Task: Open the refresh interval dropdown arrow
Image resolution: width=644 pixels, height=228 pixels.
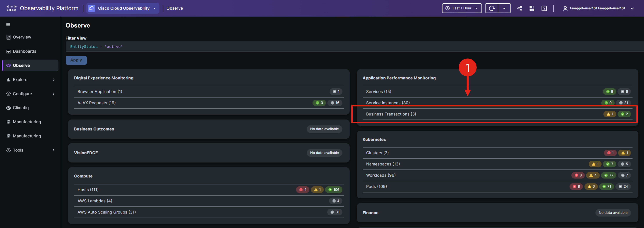Action: [x=504, y=8]
